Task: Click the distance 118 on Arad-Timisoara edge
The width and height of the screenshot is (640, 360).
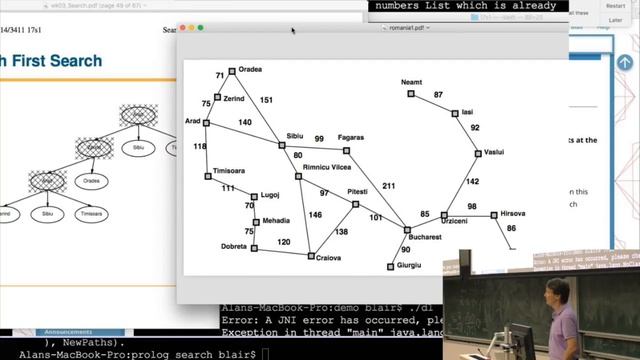Action: 200,146
